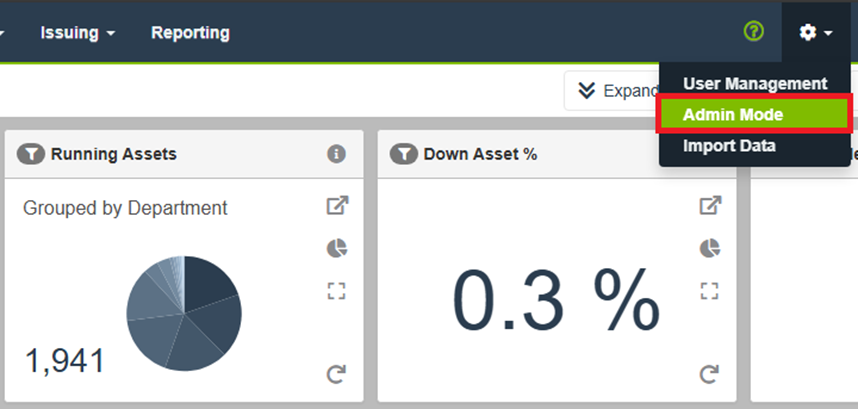
Task: Click the green help question mark icon
Action: click(754, 32)
